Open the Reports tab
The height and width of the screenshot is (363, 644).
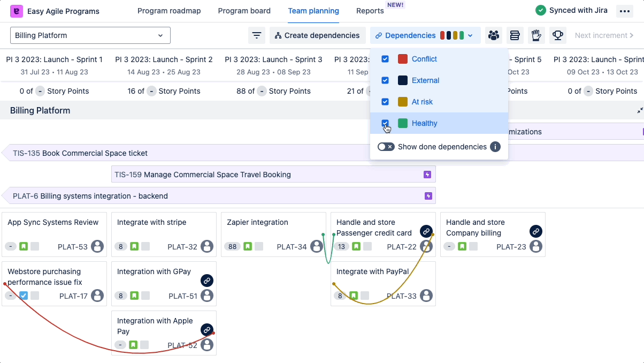370,11
